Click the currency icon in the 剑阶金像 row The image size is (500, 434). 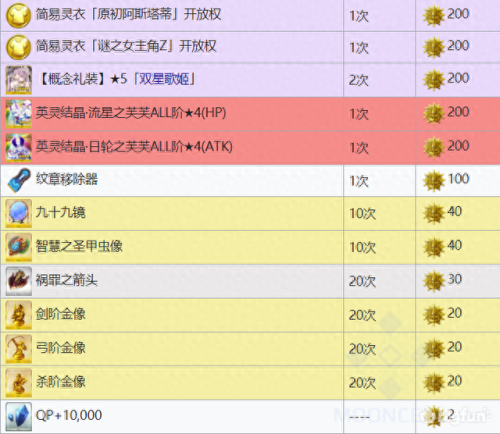[434, 315]
